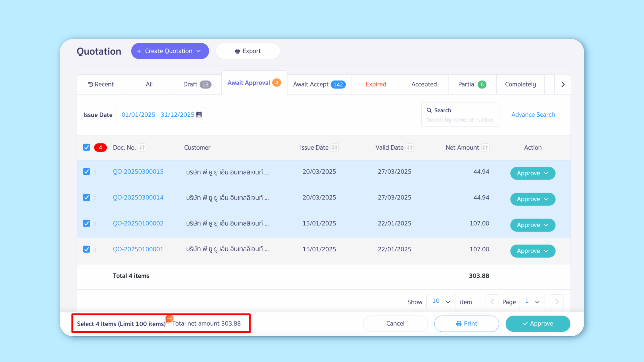Uncheck row QO-20250300015 checkbox

(87, 172)
